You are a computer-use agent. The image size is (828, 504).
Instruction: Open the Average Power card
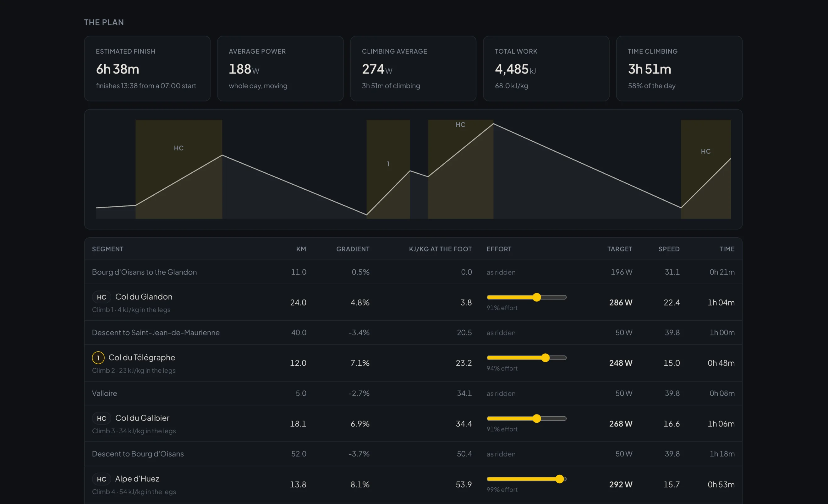[280, 68]
